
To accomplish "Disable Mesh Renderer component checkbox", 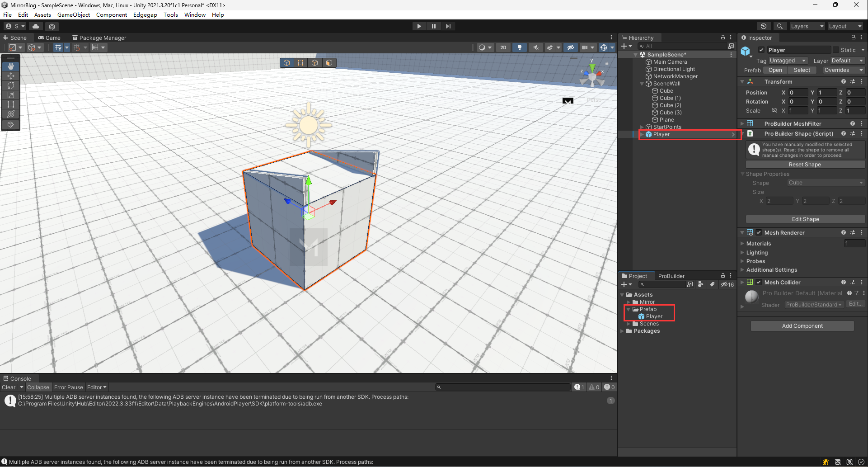I will coord(759,232).
